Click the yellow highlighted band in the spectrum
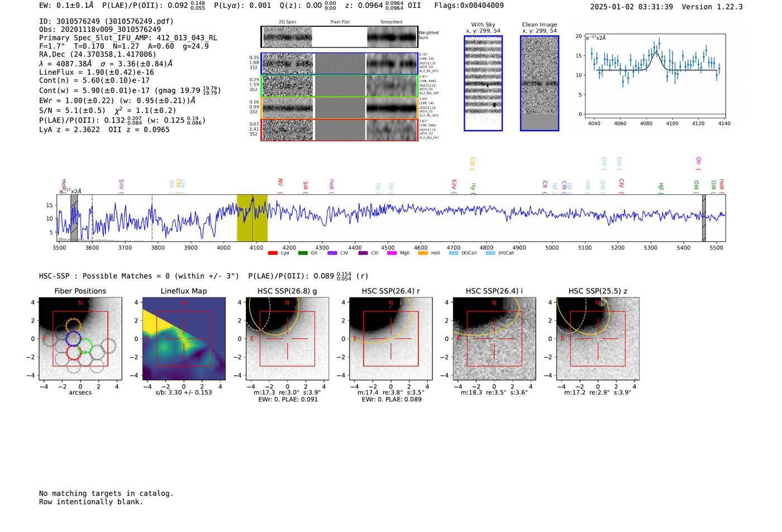782x532 pixels. point(252,218)
